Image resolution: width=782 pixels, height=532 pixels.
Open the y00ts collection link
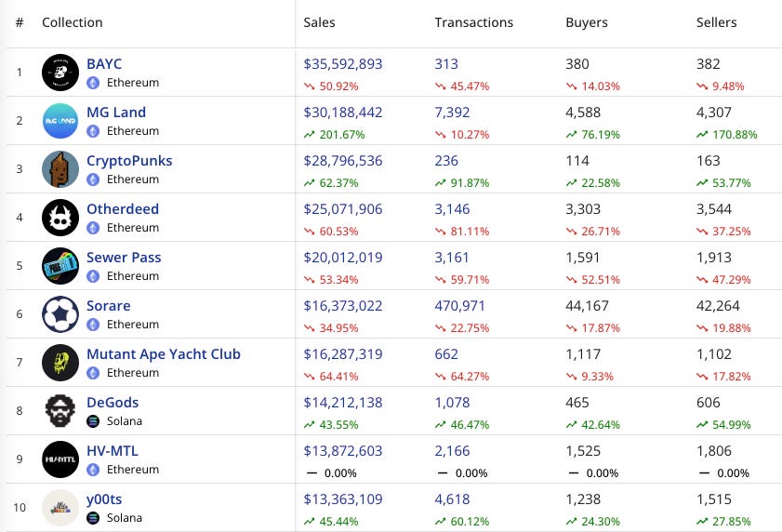click(x=104, y=499)
